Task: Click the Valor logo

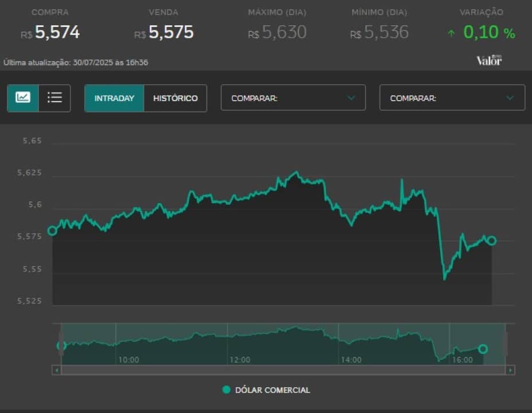Action: [x=490, y=60]
